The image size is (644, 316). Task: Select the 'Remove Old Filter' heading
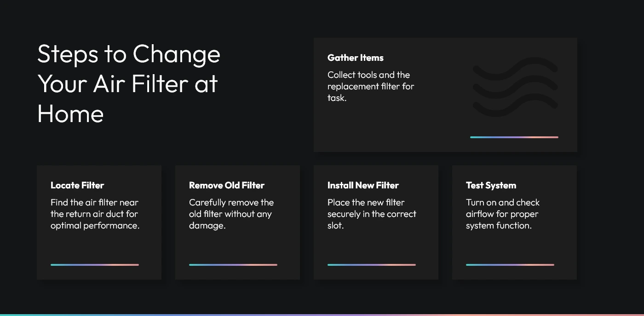[227, 185]
